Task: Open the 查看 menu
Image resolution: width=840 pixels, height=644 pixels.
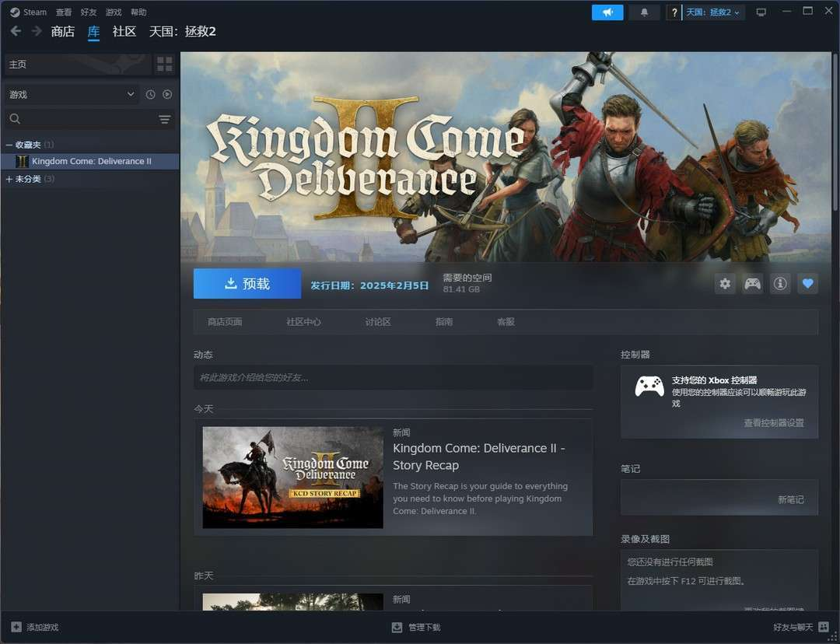Action: point(64,12)
